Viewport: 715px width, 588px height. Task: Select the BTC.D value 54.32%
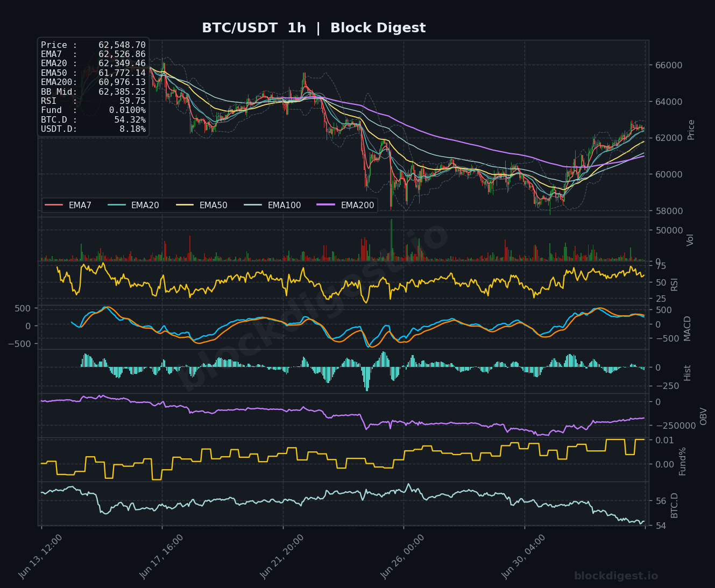click(x=130, y=120)
